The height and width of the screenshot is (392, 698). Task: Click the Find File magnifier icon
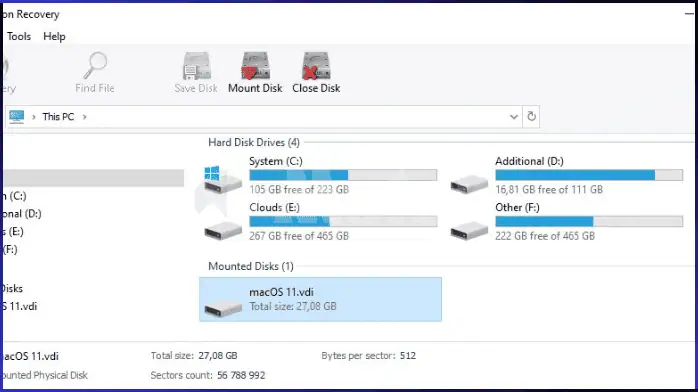click(x=95, y=66)
